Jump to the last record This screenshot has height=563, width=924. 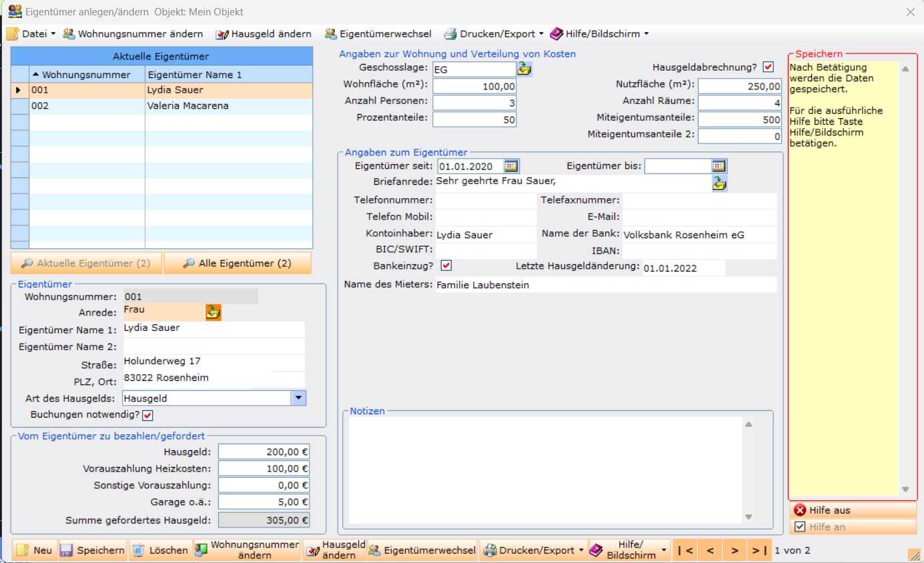759,550
